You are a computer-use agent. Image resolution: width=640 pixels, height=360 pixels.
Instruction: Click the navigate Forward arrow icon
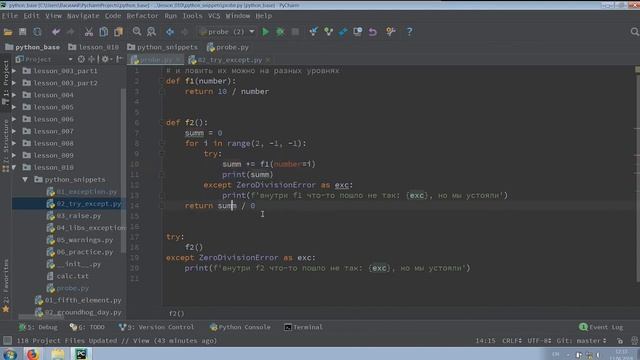[184, 32]
